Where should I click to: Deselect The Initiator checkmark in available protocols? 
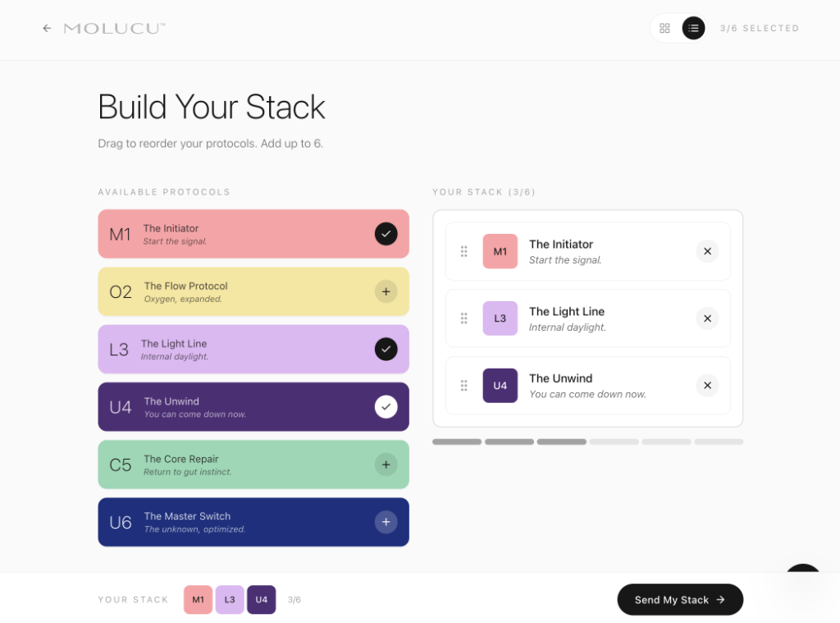[386, 234]
